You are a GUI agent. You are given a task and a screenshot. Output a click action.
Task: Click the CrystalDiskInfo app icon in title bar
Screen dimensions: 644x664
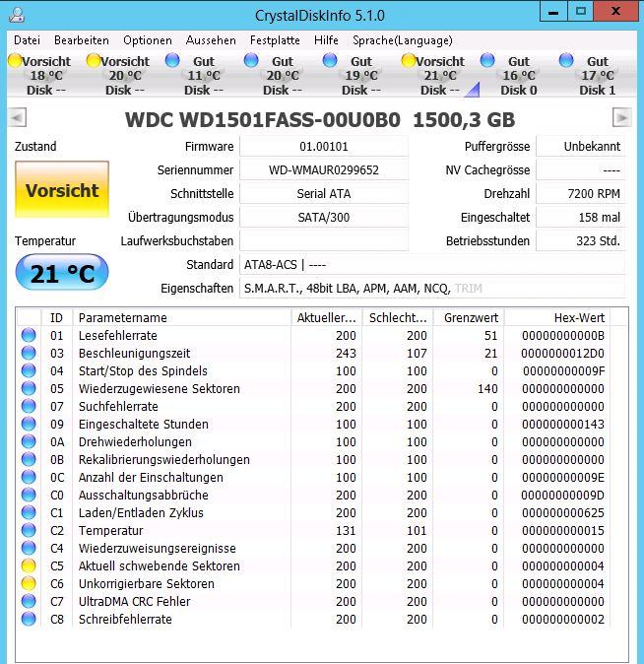pos(17,15)
